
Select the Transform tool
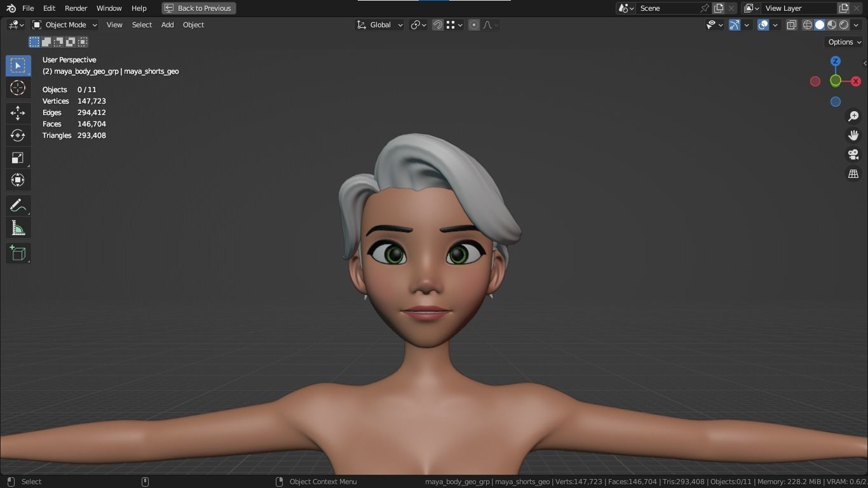point(18,180)
